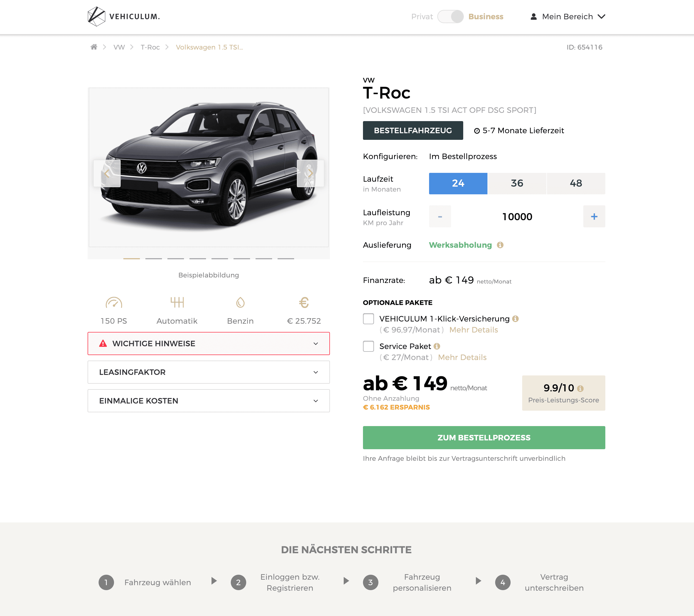Select 36 months Laufzeit
This screenshot has height=616, width=694.
click(x=517, y=183)
